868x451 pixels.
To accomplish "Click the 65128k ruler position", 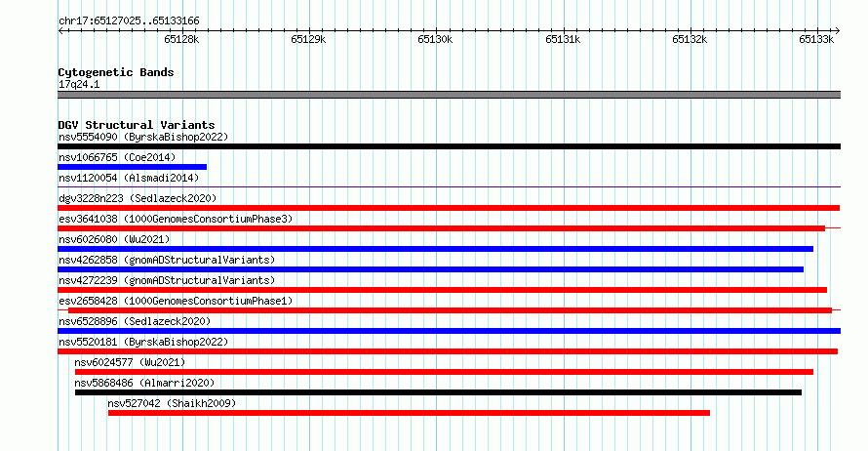I will pyautogui.click(x=181, y=39).
